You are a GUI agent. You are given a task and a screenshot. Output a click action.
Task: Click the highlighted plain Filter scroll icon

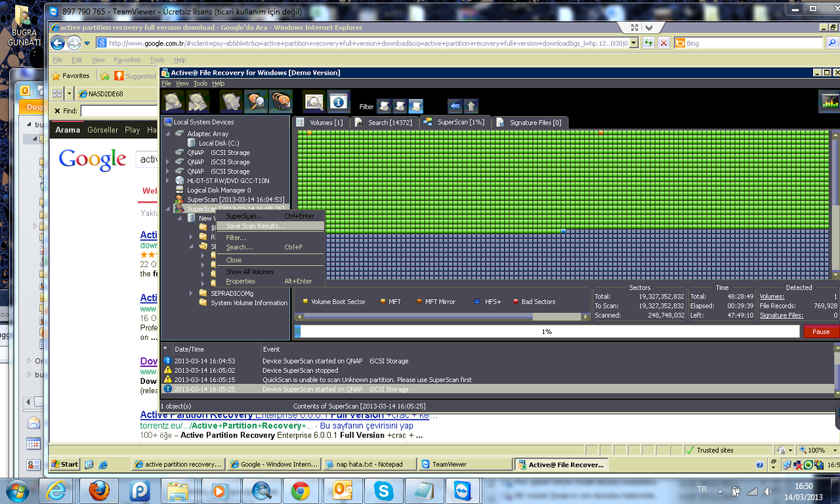(x=415, y=106)
